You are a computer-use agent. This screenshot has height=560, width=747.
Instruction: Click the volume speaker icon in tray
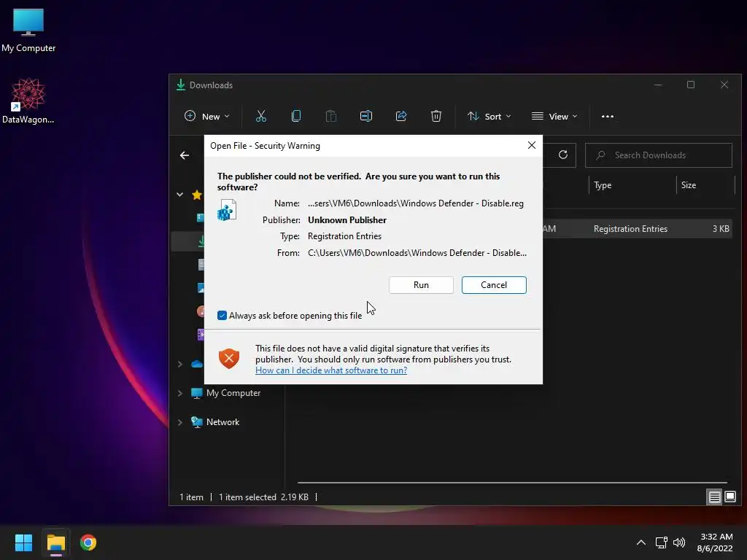pyautogui.click(x=679, y=542)
